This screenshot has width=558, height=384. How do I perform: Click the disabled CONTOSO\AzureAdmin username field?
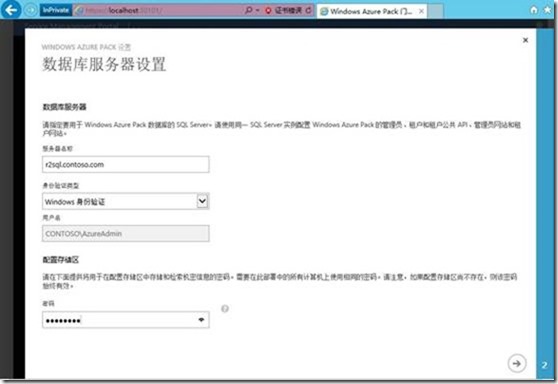click(126, 233)
